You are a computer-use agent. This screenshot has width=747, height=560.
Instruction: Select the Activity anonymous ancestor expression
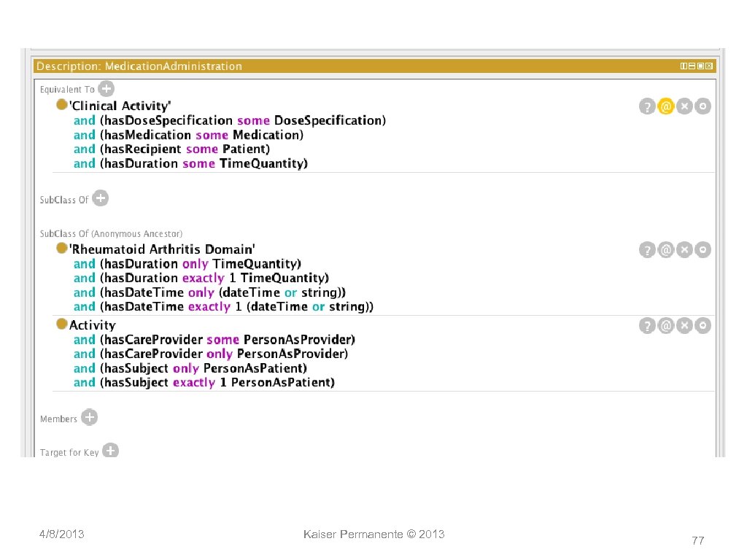pos(93,325)
